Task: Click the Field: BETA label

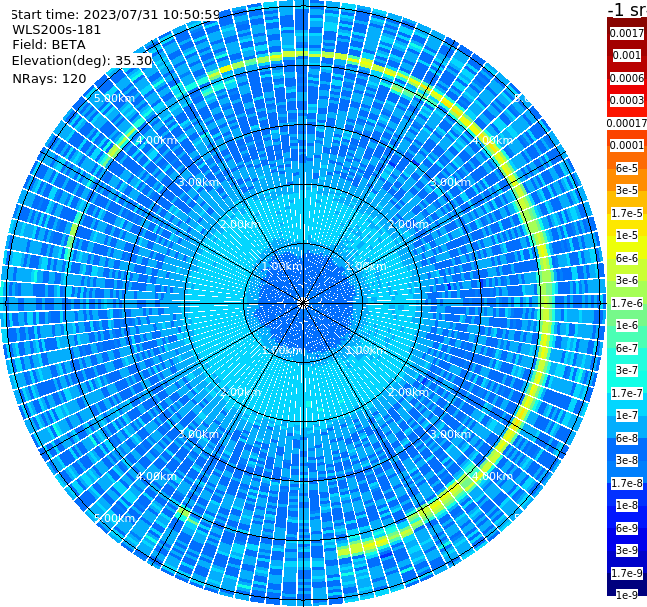Action: (x=49, y=45)
